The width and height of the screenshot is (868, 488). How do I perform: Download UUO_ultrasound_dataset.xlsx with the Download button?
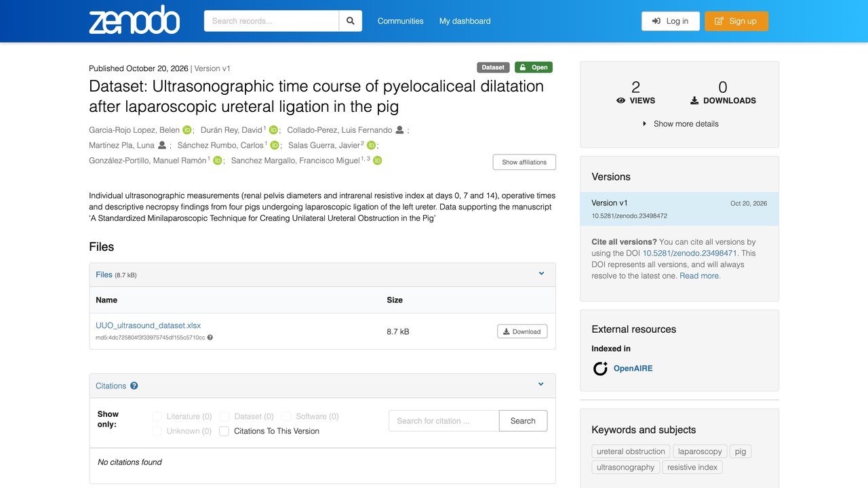pyautogui.click(x=522, y=331)
